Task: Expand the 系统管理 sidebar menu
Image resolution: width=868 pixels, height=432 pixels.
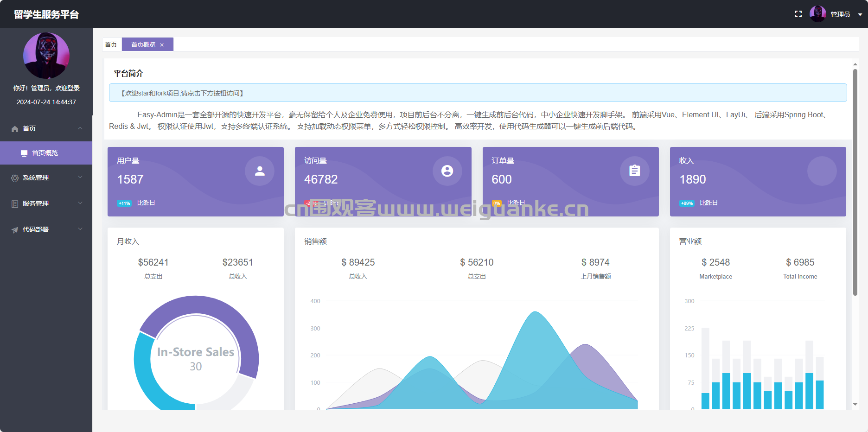Action: (46, 178)
